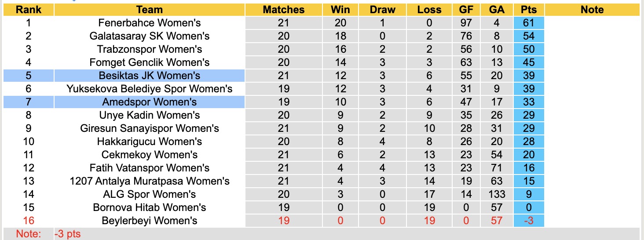Screen dimensions: 644x240
Task: Select Trabzonspor Women's team name
Action: click(150, 49)
